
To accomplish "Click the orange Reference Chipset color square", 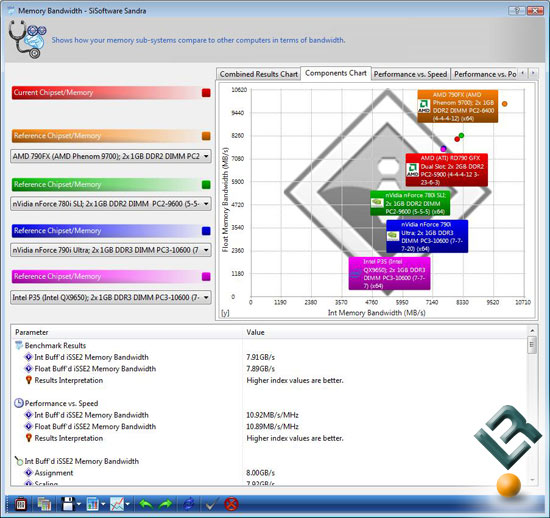I will (x=206, y=136).
